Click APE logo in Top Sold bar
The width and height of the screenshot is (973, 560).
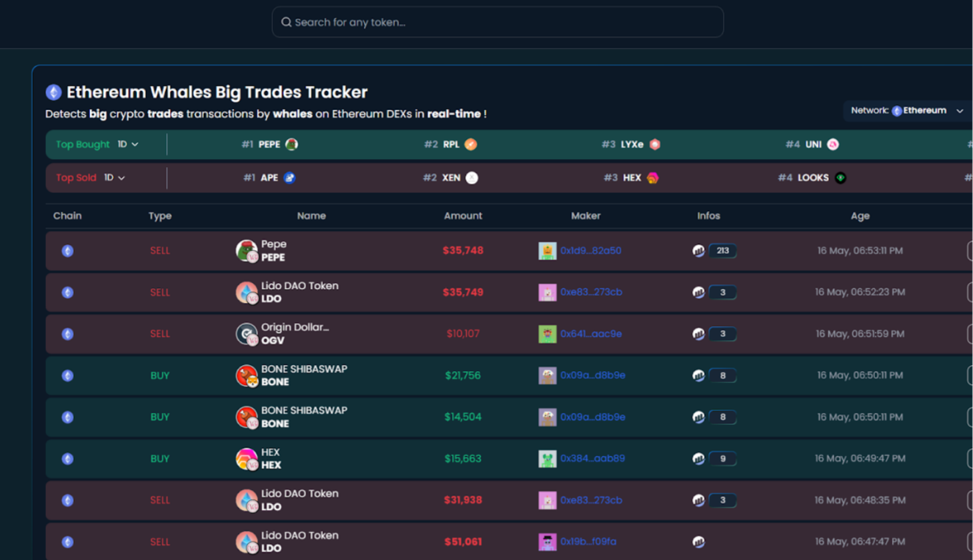[290, 178]
